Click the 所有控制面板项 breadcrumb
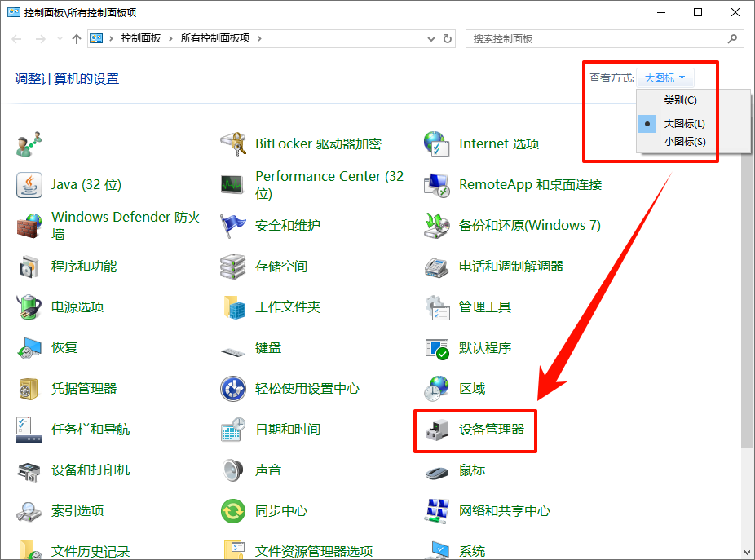755x560 pixels. (x=215, y=38)
